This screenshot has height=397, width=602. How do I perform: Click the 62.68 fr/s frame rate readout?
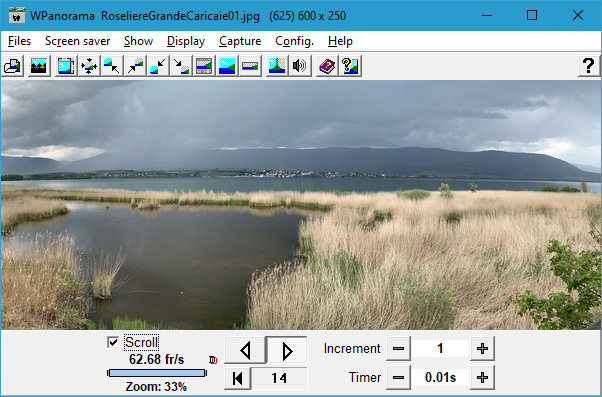coord(156,359)
